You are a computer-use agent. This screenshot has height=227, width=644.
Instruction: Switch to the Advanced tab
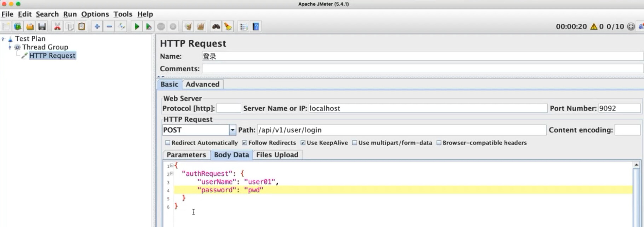[203, 84]
